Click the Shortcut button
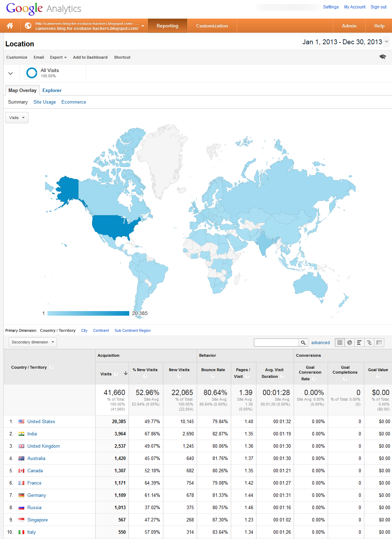The image size is (392, 539). tap(122, 57)
